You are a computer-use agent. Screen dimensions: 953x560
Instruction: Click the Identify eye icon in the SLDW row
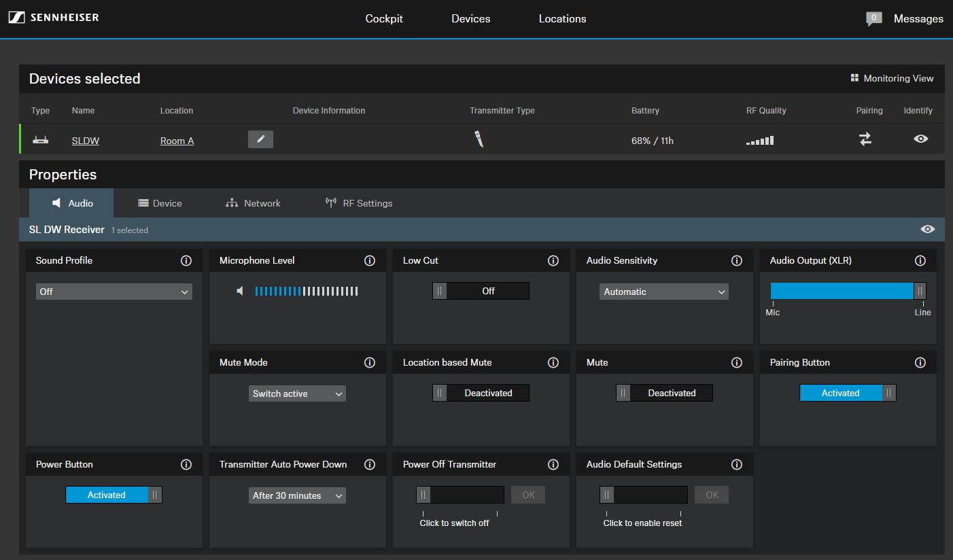click(x=920, y=139)
